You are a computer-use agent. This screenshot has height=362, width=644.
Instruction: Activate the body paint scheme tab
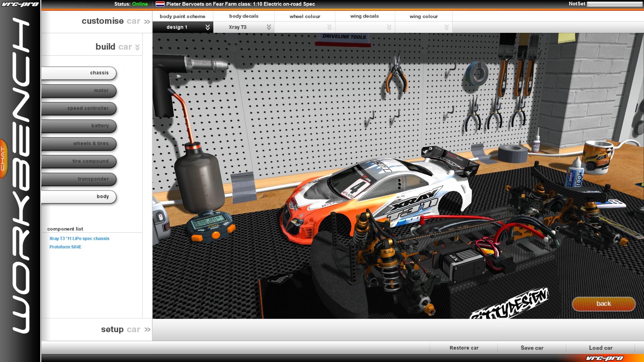pyautogui.click(x=183, y=16)
